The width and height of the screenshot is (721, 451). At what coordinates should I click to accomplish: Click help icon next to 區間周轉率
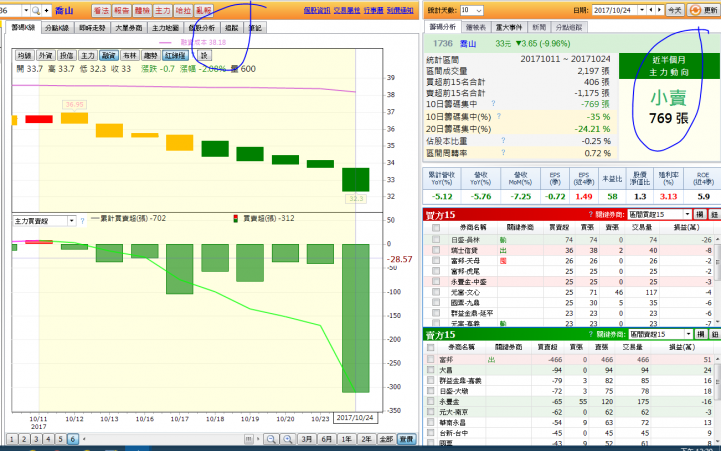coord(503,152)
